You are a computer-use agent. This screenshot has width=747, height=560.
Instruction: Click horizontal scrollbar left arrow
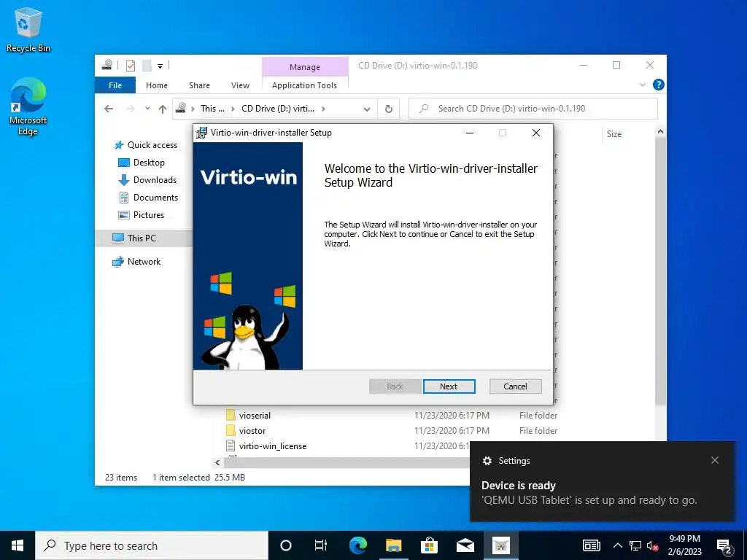click(217, 462)
